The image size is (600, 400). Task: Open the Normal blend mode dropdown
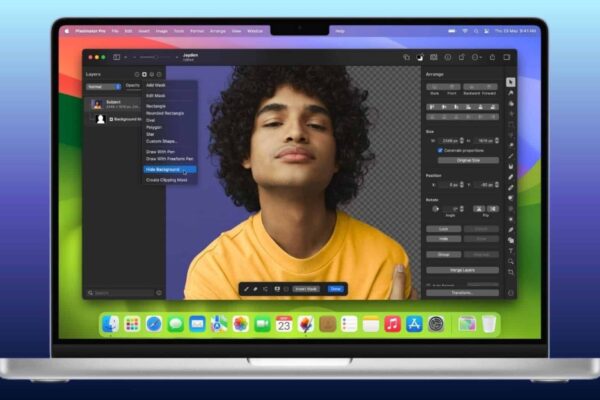[x=104, y=87]
